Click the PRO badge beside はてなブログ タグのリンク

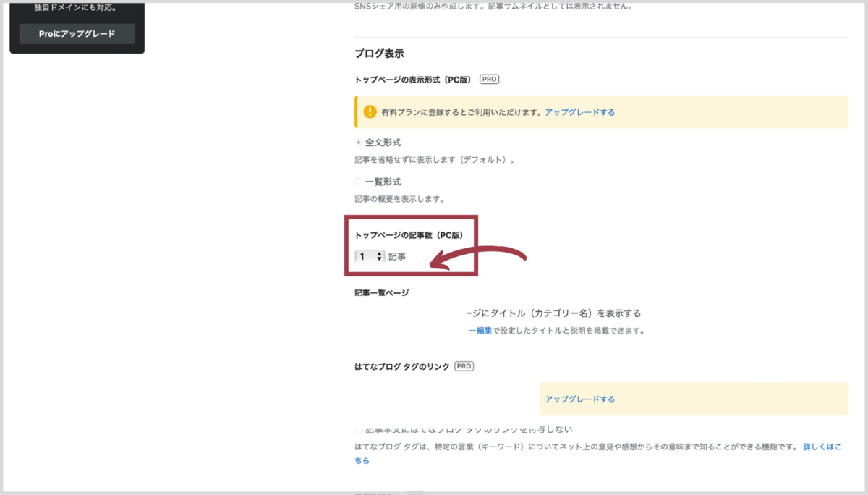[464, 366]
